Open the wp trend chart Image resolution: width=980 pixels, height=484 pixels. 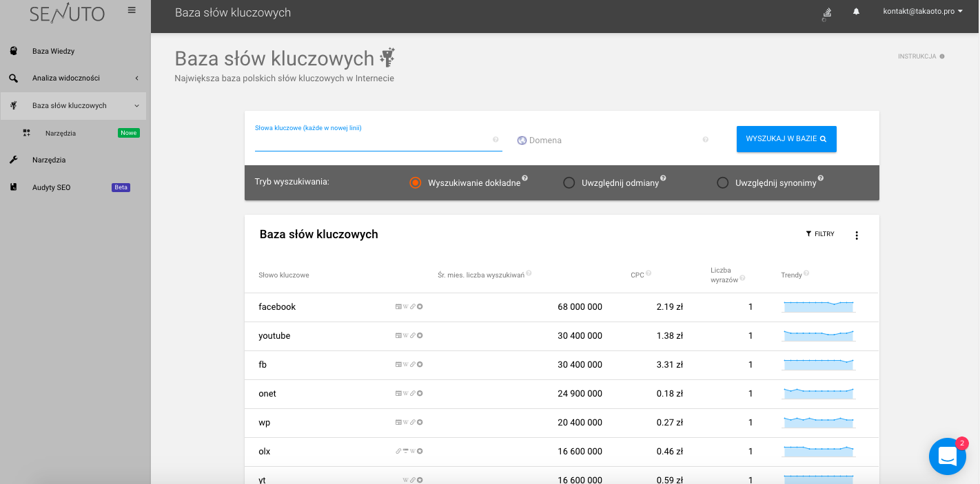(819, 423)
